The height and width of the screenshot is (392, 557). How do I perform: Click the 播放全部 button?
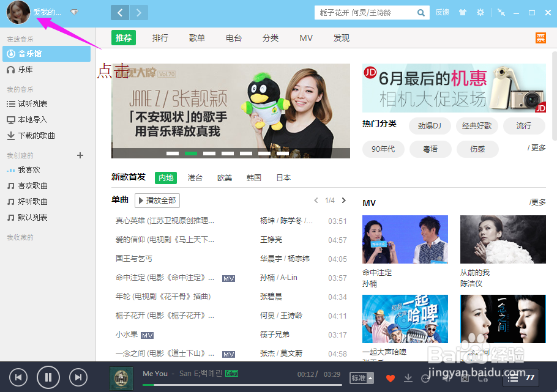coord(157,200)
